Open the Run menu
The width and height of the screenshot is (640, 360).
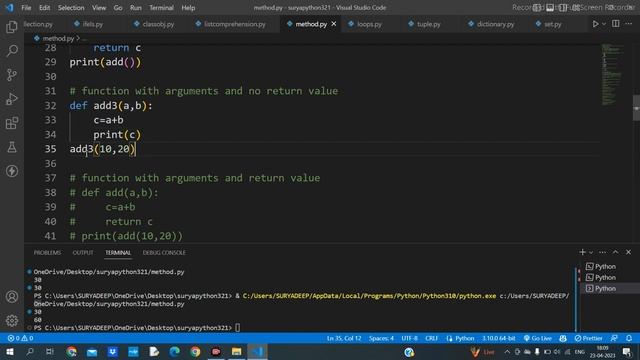tap(136, 8)
